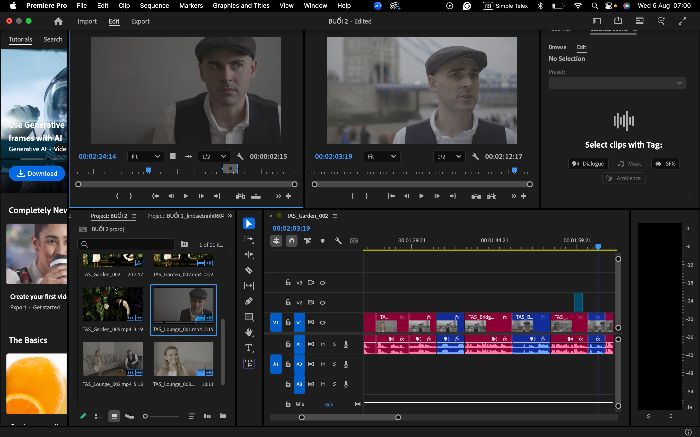Expand more Source Monitor transport buttons

278,196
